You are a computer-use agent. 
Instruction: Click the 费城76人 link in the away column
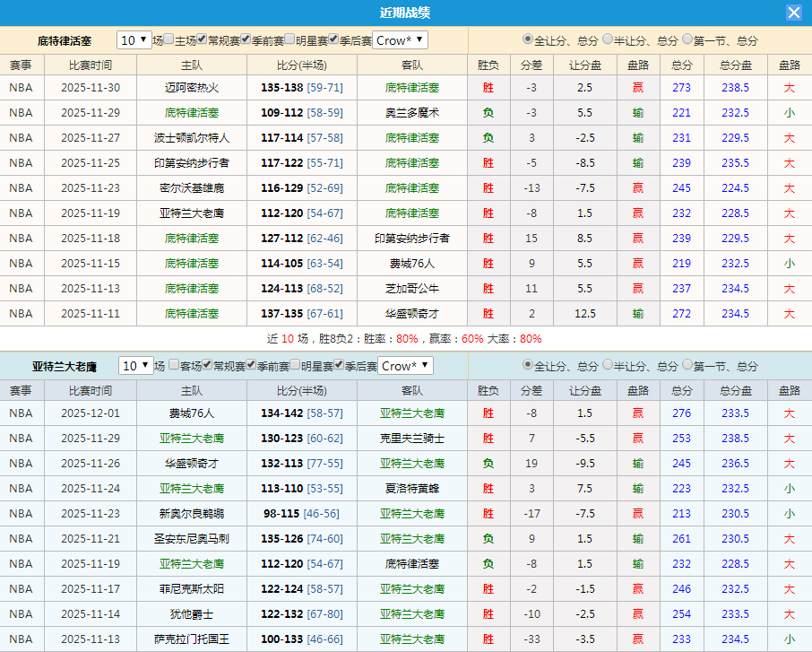[x=412, y=263]
